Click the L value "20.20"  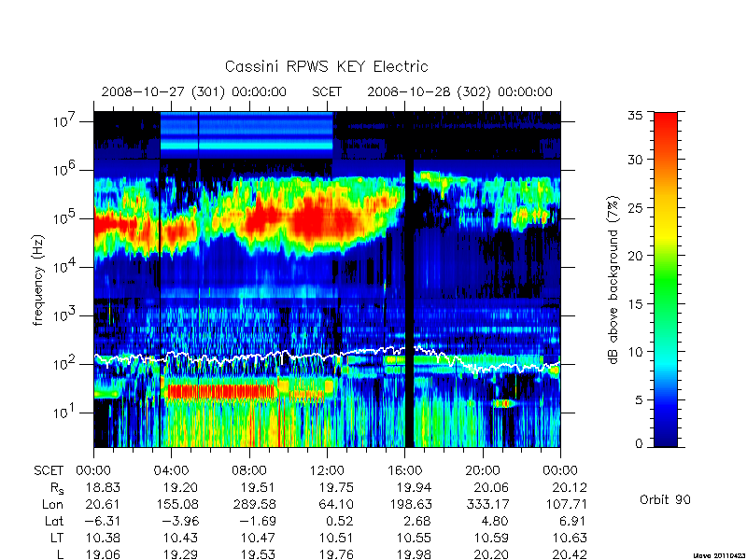(491, 554)
